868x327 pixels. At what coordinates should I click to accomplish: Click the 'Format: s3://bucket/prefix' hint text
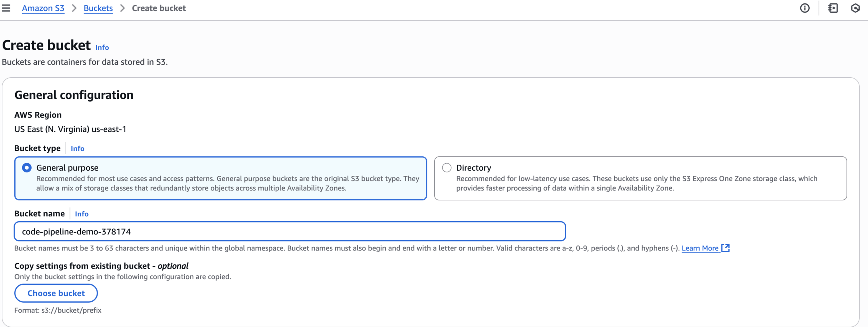click(58, 310)
